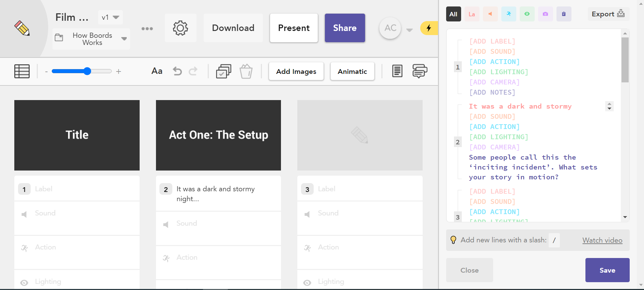Click [ADD LIGHTING] line in script frame 2

pos(499,137)
